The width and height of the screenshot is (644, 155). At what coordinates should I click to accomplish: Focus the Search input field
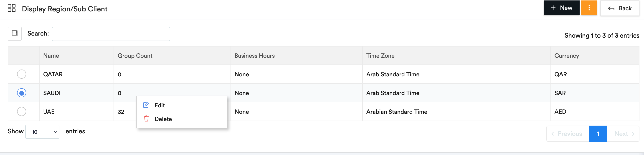[111, 34]
